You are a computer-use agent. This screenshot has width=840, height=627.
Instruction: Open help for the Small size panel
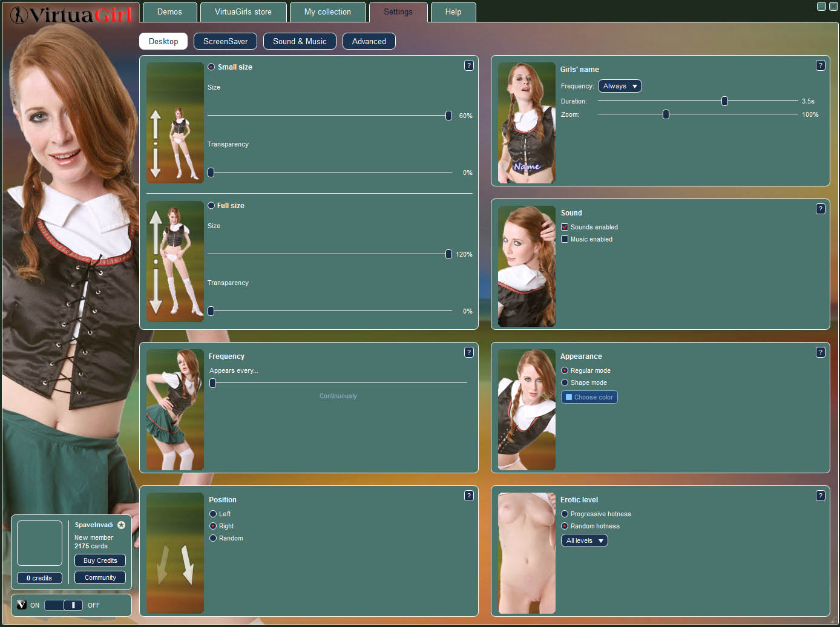468,65
